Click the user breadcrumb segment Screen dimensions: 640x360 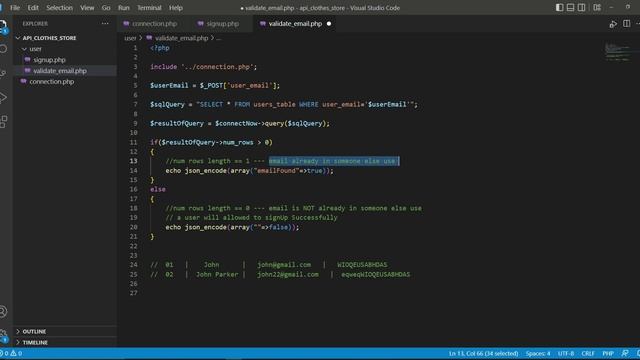tap(130, 38)
